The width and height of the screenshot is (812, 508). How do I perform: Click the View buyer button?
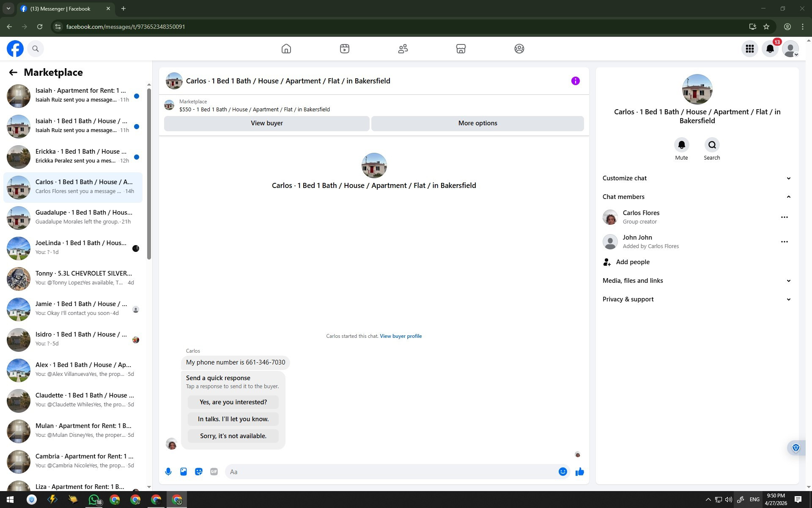266,123
